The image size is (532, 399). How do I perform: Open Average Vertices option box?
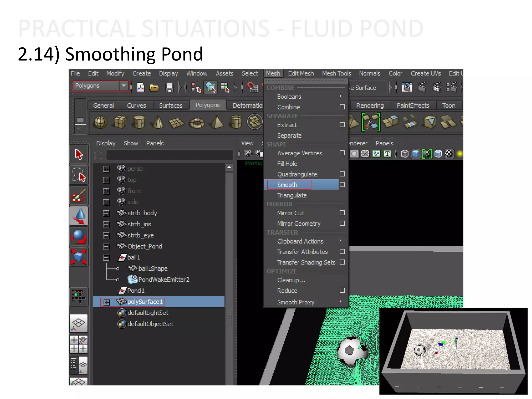pos(342,153)
